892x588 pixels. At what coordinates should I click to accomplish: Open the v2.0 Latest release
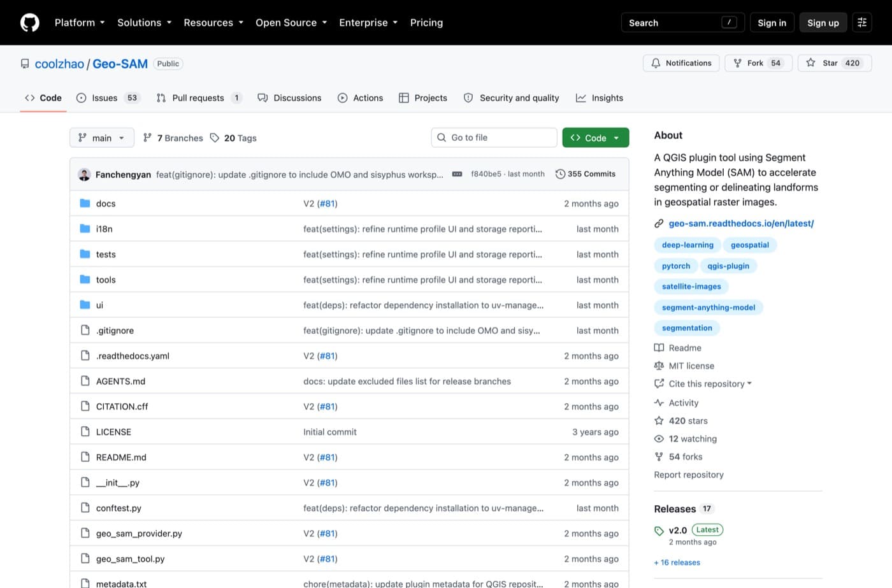(x=689, y=530)
